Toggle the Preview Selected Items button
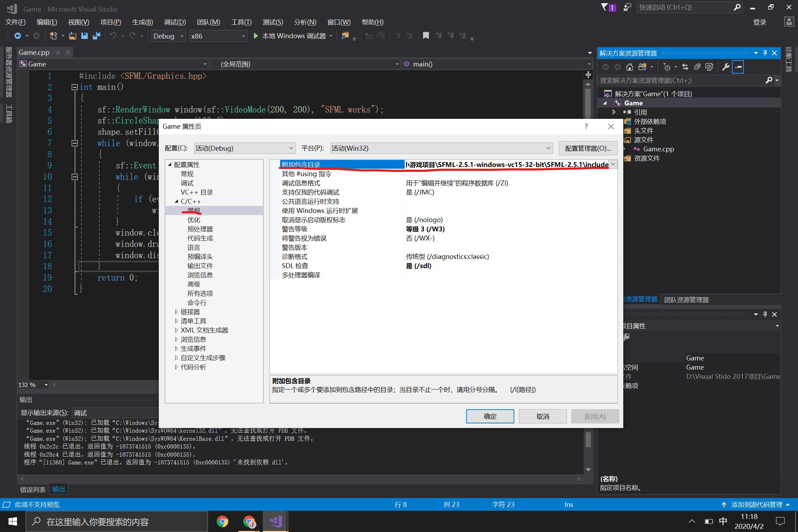Image resolution: width=798 pixels, height=532 pixels. pyautogui.click(x=738, y=66)
